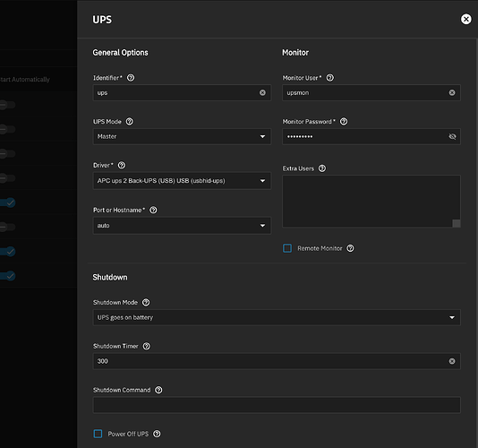Open help tooltip for Identifier
Screen dimensions: 478x448
coord(131,78)
